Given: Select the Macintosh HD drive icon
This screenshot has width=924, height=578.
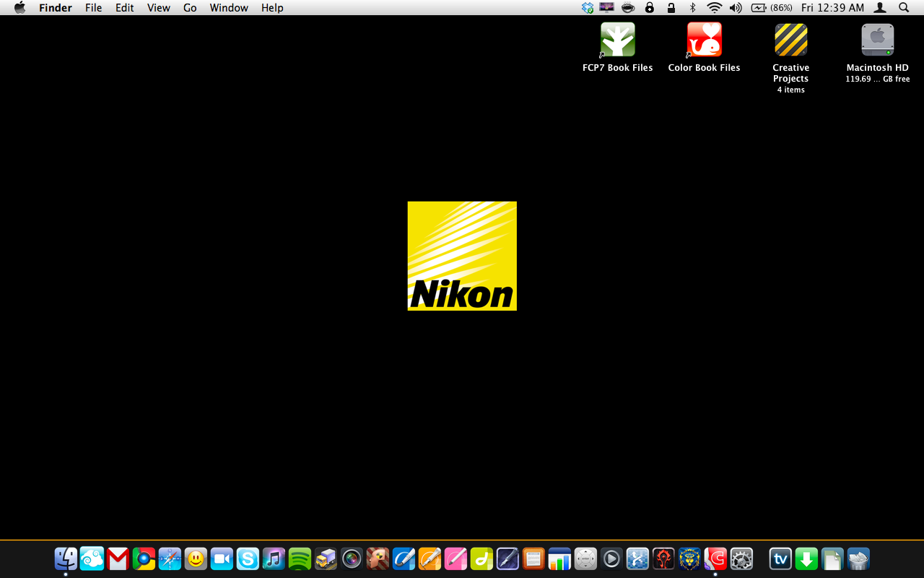Looking at the screenshot, I should tap(878, 40).
